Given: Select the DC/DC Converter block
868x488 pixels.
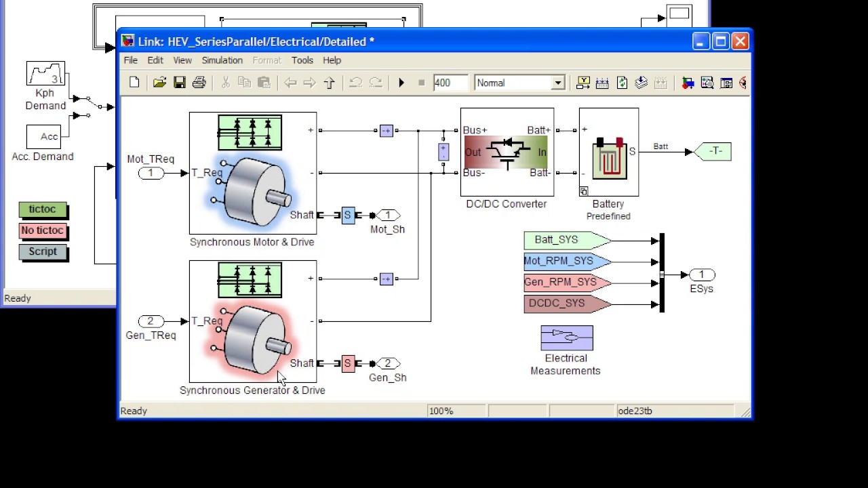Looking at the screenshot, I should click(507, 152).
